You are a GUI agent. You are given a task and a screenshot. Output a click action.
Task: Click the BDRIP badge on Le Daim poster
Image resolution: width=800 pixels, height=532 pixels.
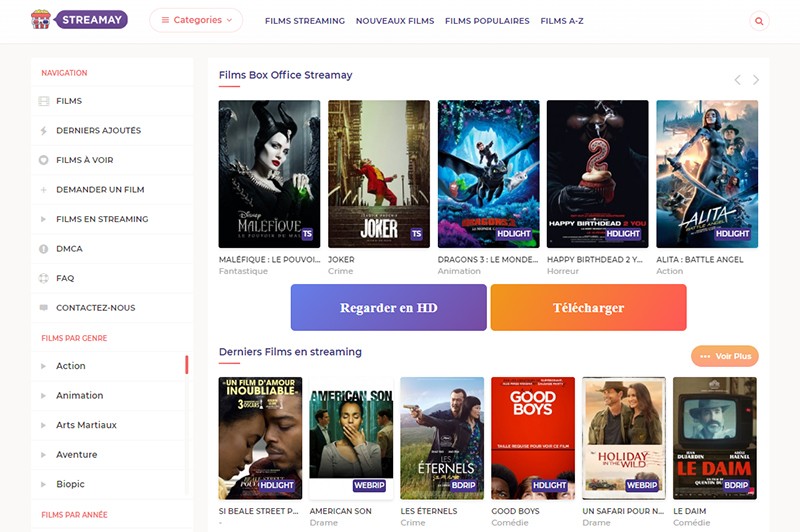[x=736, y=485]
